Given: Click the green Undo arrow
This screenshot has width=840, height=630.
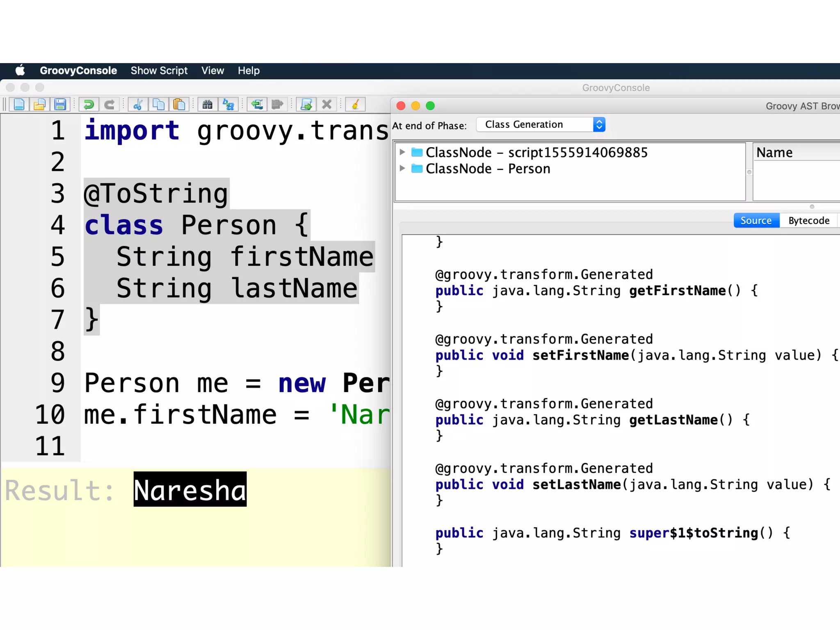Looking at the screenshot, I should pos(89,105).
